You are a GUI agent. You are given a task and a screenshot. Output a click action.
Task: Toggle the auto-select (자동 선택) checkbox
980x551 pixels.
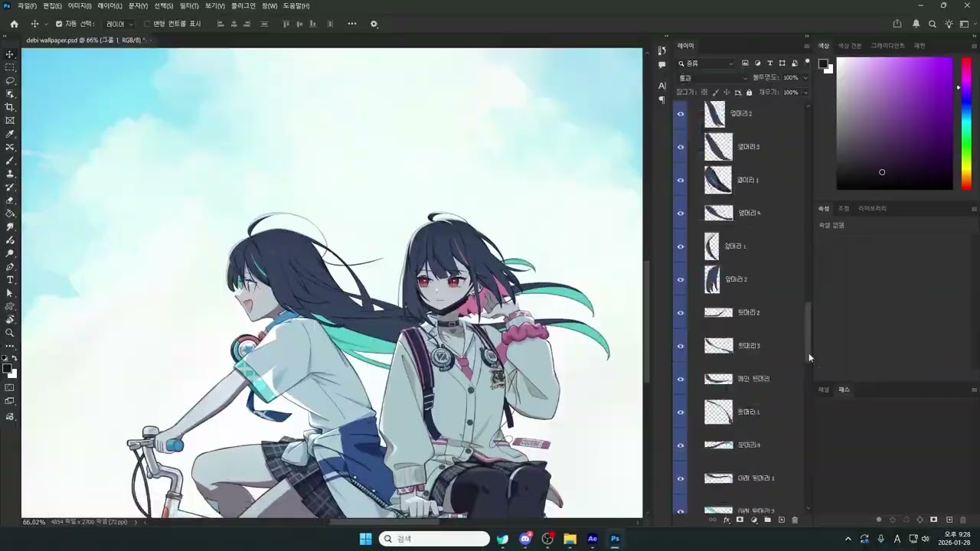[59, 24]
